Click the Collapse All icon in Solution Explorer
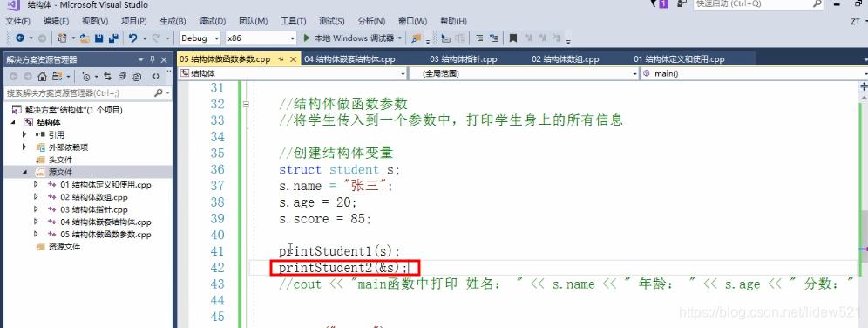 pyautogui.click(x=122, y=77)
